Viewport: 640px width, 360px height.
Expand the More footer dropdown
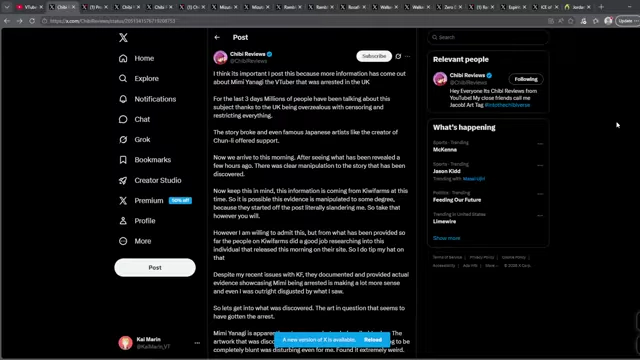pyautogui.click(x=491, y=265)
